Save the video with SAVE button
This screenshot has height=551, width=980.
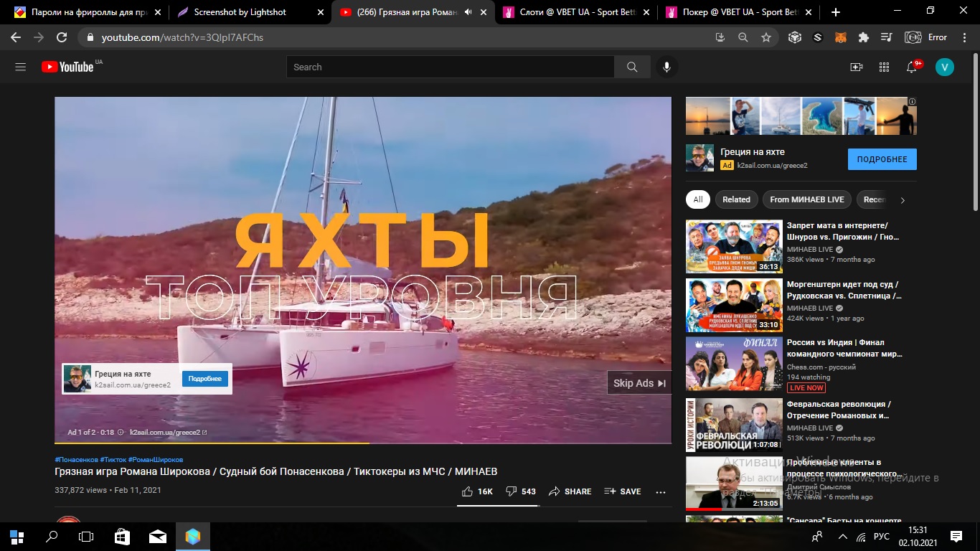click(623, 491)
